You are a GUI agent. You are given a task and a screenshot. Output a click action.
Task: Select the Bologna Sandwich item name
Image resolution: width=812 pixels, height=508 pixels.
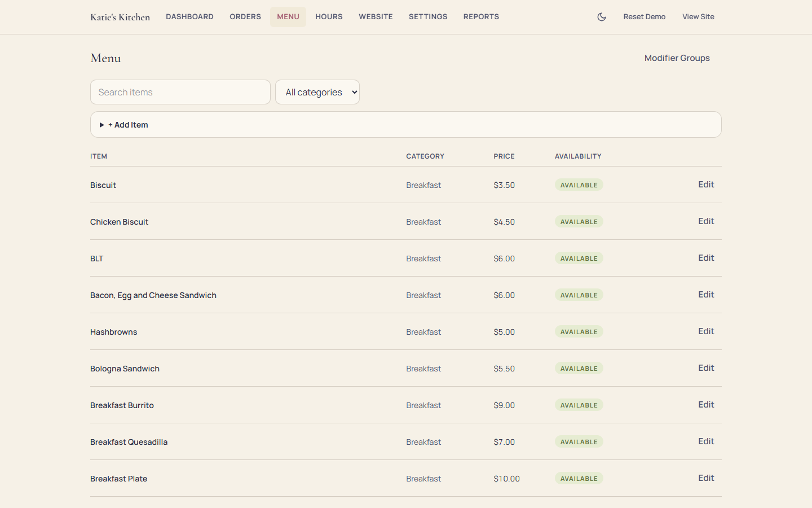[x=125, y=369]
